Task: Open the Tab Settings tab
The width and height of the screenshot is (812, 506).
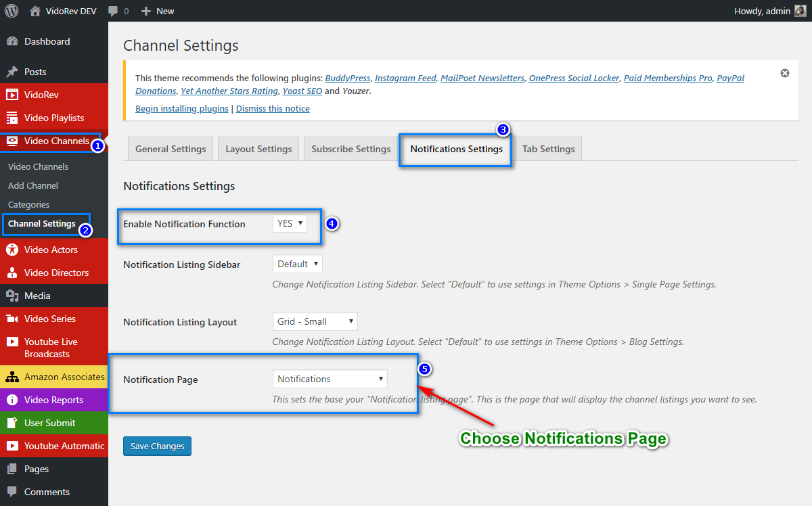Action: pos(548,149)
